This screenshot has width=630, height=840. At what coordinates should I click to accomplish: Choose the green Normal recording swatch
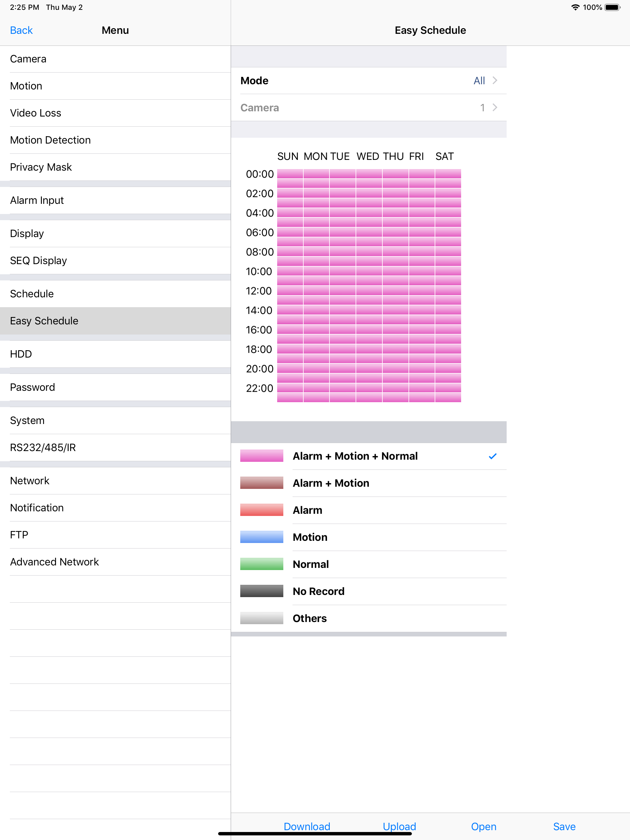(261, 564)
